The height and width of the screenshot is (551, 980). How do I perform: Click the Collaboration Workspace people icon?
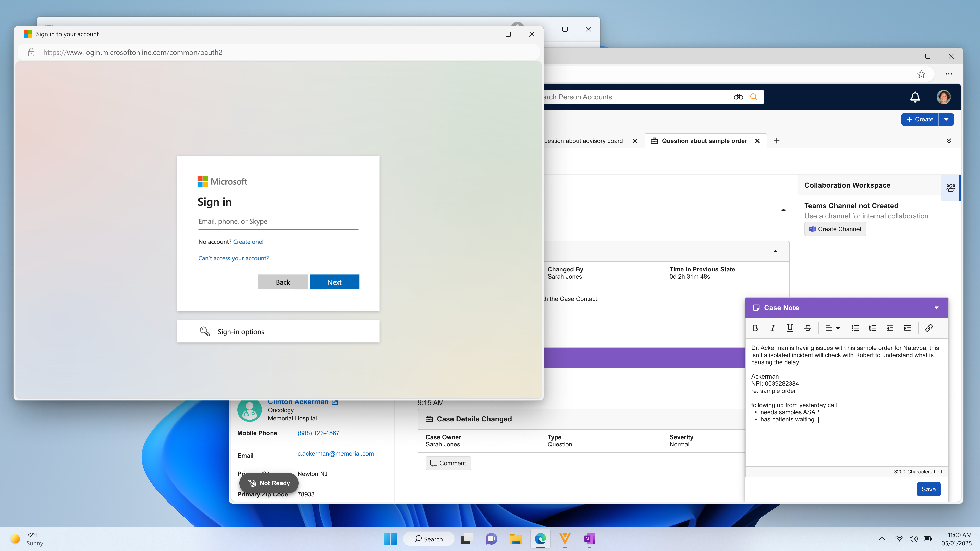tap(950, 187)
